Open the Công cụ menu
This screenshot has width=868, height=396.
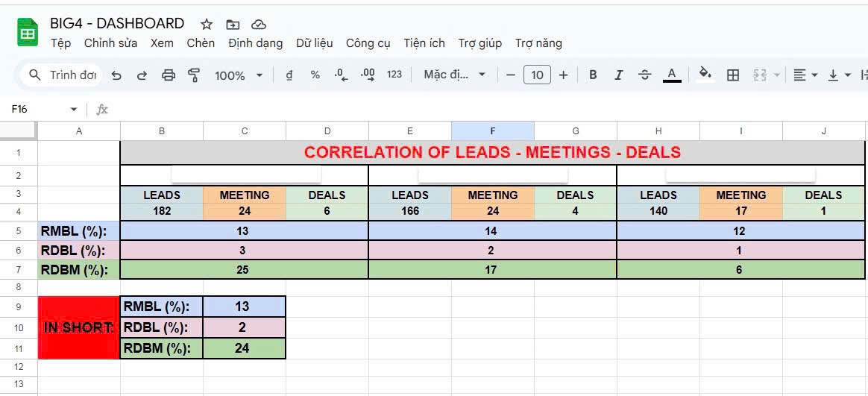368,43
